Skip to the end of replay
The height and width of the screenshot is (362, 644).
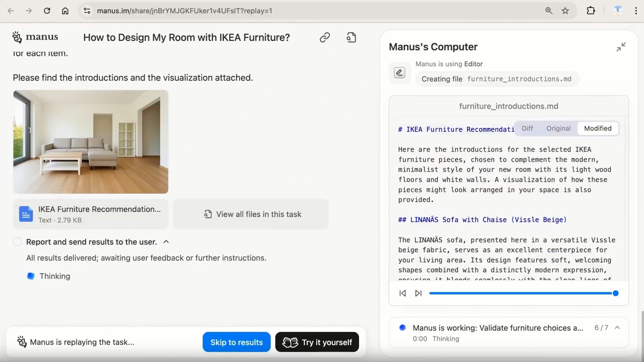point(418,293)
